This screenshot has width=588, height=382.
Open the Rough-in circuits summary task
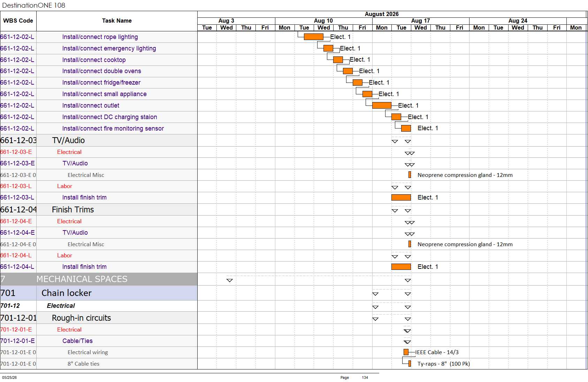pos(81,318)
